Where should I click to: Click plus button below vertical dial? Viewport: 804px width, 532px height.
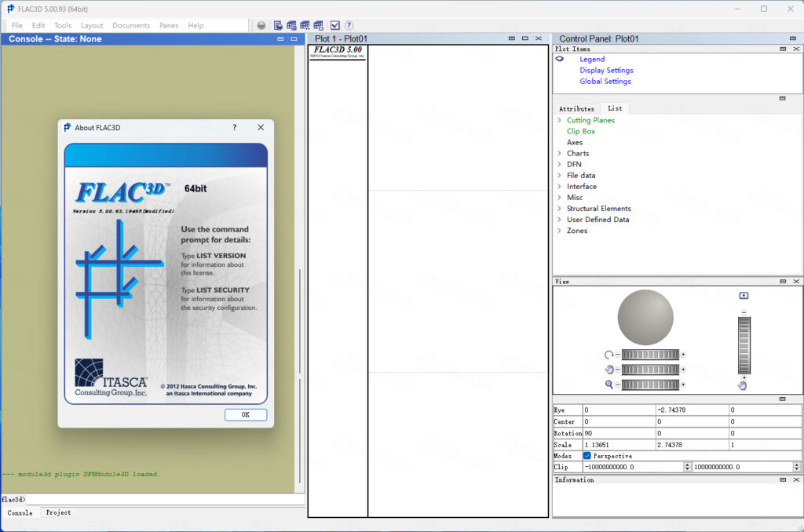point(744,377)
